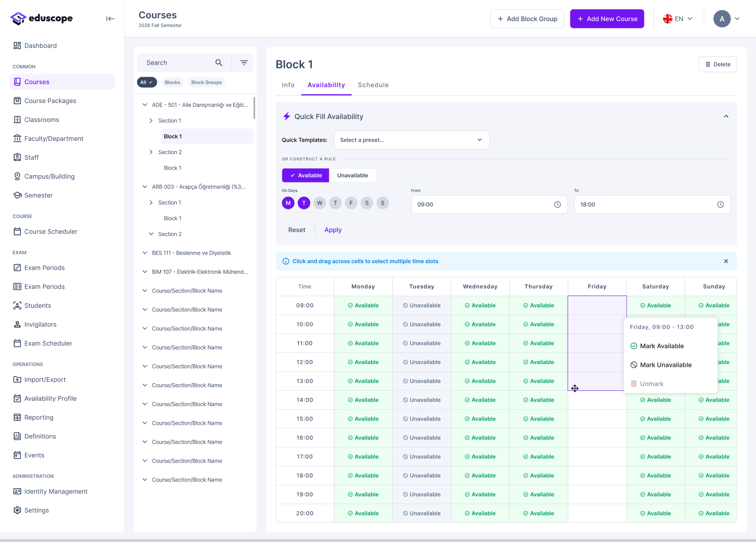Viewport: 756px width, 542px height.
Task: Toggle the All filter chip
Action: tap(147, 82)
